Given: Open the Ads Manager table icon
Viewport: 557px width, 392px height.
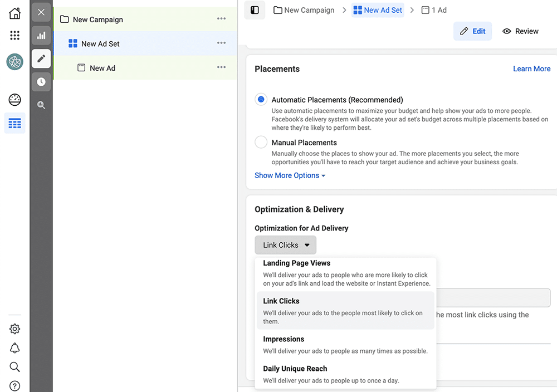Looking at the screenshot, I should tap(15, 123).
